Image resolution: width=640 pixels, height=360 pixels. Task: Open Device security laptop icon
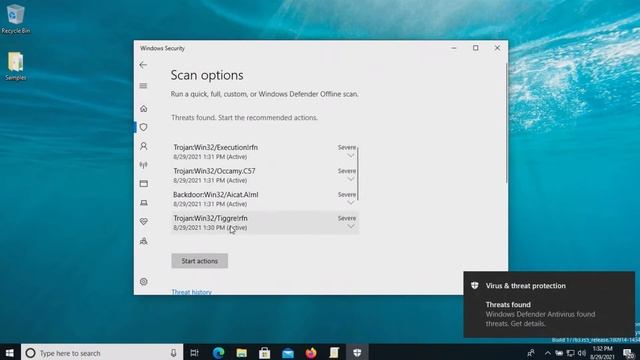(144, 203)
